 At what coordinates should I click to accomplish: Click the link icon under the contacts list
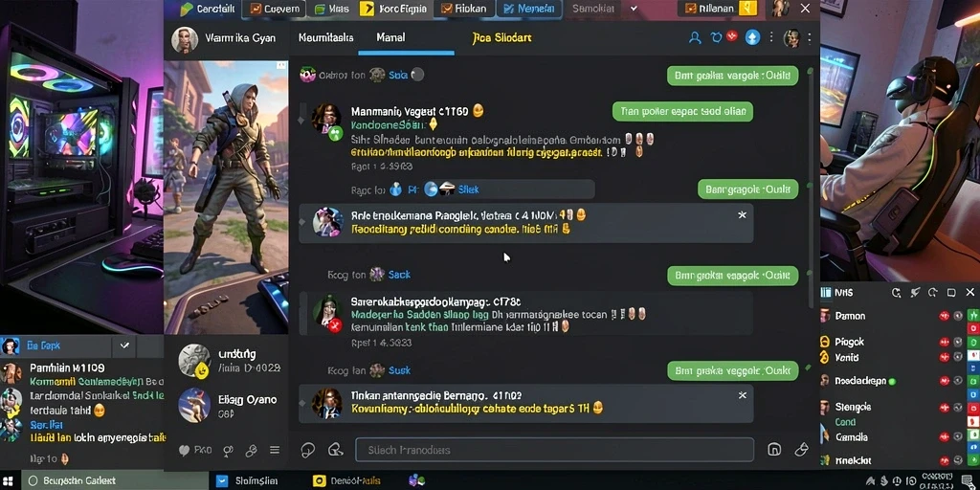[252, 450]
